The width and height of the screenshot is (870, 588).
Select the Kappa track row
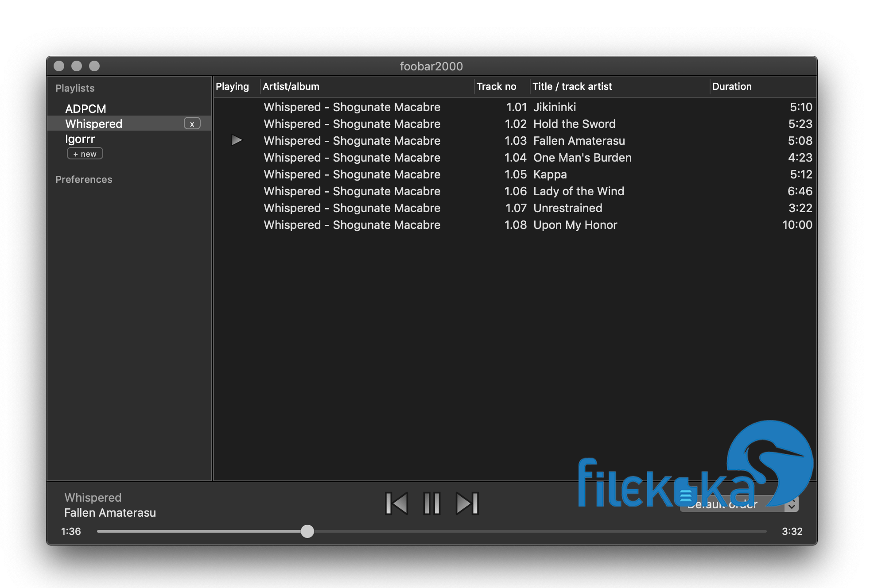515,174
